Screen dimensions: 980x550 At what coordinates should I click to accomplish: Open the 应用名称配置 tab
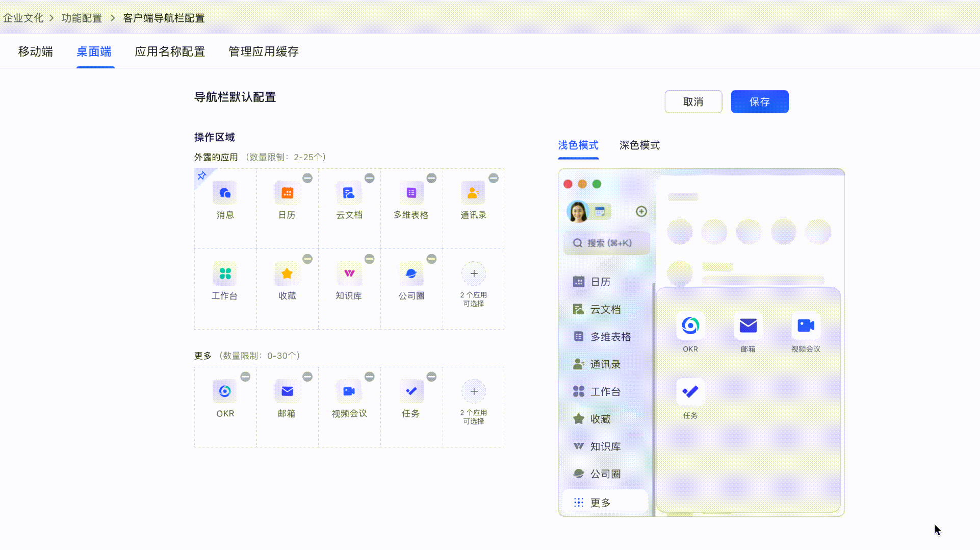pyautogui.click(x=170, y=52)
